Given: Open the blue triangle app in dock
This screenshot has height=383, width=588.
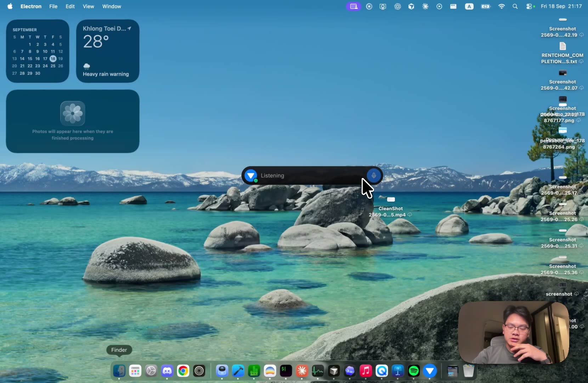Looking at the screenshot, I should click(x=430, y=371).
